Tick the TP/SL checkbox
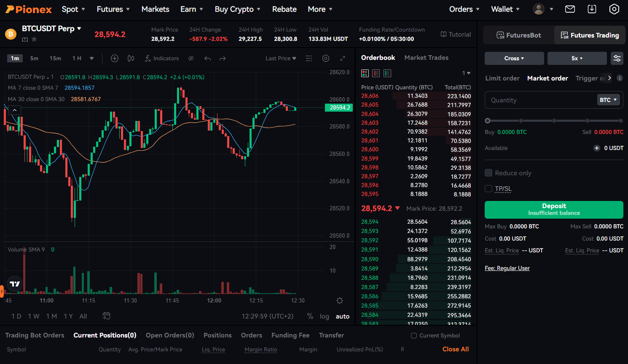The image size is (628, 364). click(489, 189)
